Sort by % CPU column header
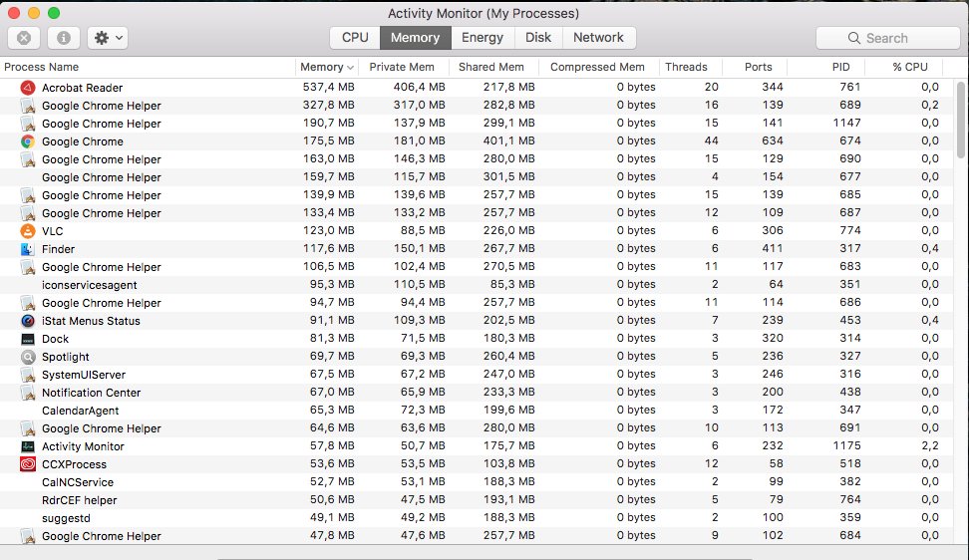This screenshot has width=969, height=560. [x=910, y=67]
